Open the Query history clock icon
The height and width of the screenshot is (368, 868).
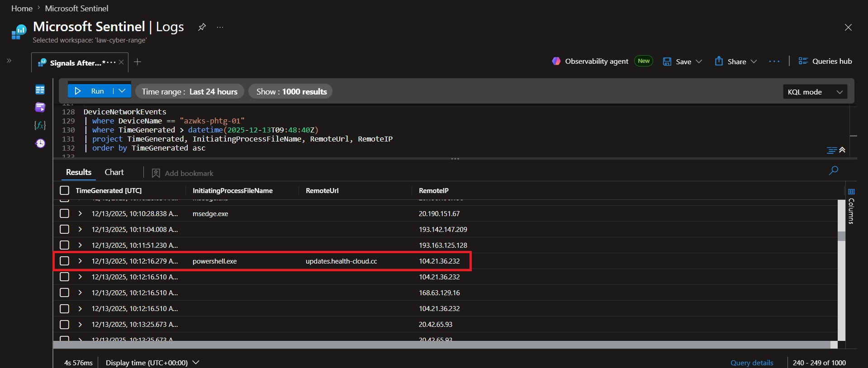pyautogui.click(x=40, y=143)
